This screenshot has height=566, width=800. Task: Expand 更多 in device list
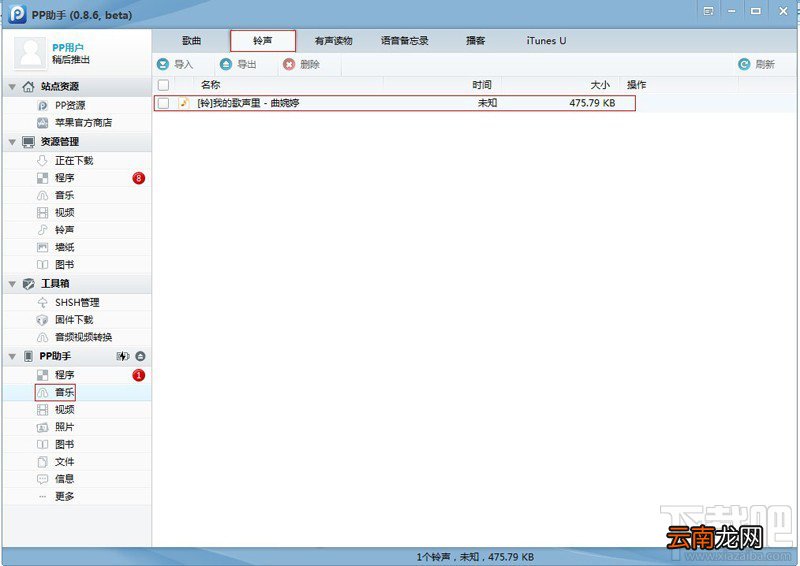tap(65, 497)
